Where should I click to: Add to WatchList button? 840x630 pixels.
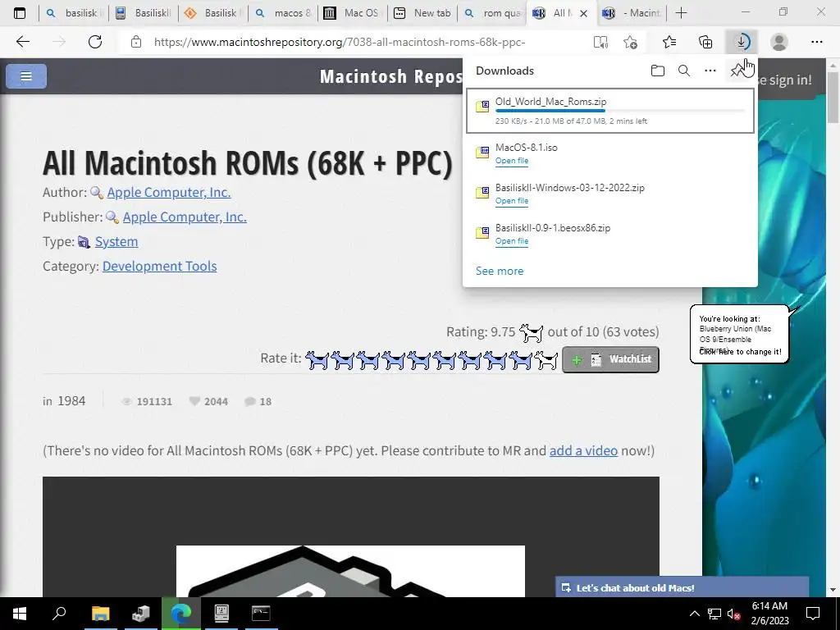(x=610, y=359)
